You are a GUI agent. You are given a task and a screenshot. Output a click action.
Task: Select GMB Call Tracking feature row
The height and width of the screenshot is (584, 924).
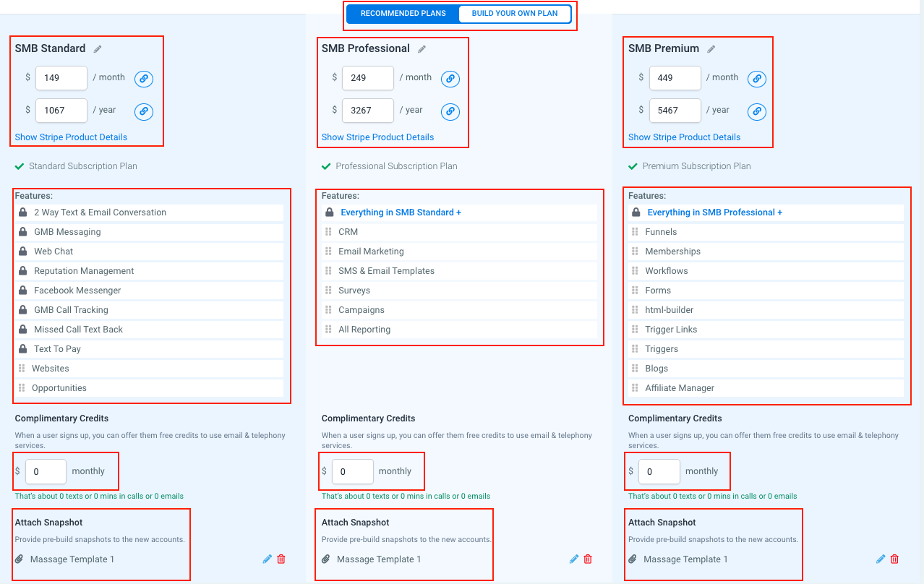(150, 310)
